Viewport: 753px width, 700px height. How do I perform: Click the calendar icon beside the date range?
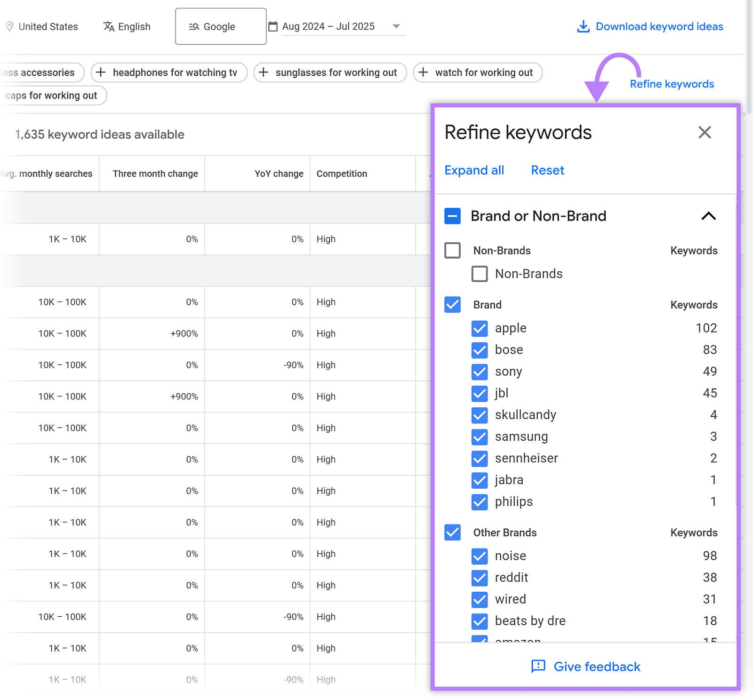pos(273,26)
